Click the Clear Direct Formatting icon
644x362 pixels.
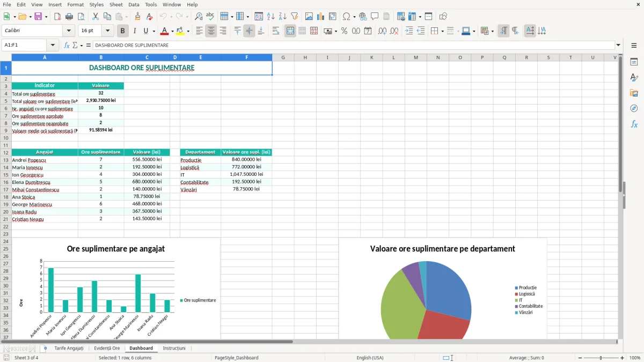149,17
